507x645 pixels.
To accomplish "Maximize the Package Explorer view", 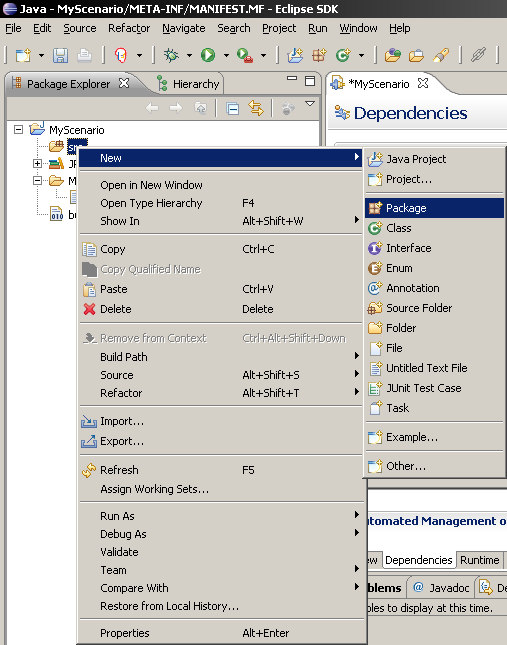I will (x=310, y=81).
